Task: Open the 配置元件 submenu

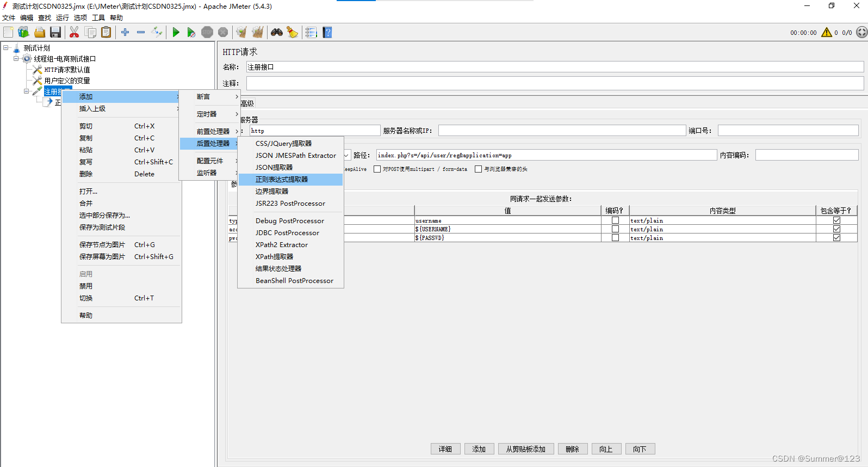Action: (x=210, y=161)
